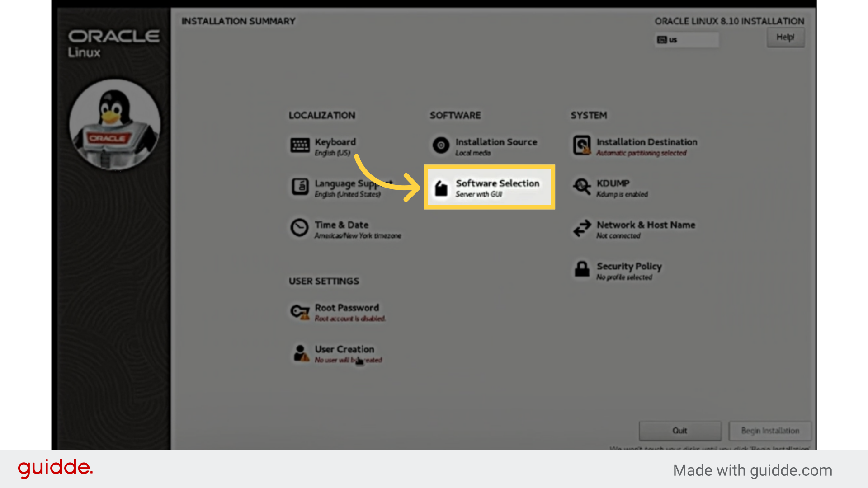
Task: Open the Keyboard layout settings icon
Action: (x=299, y=145)
